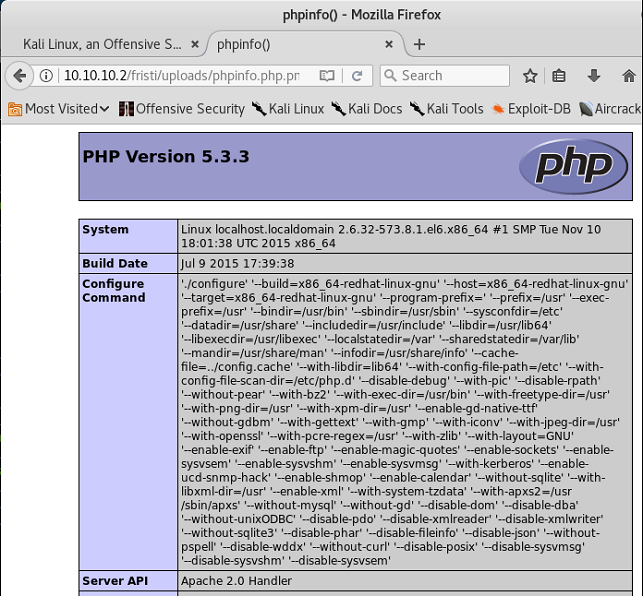Viewport: 643px width, 596px height.
Task: Click the Linux localhost.localdomain system value
Action: point(391,236)
